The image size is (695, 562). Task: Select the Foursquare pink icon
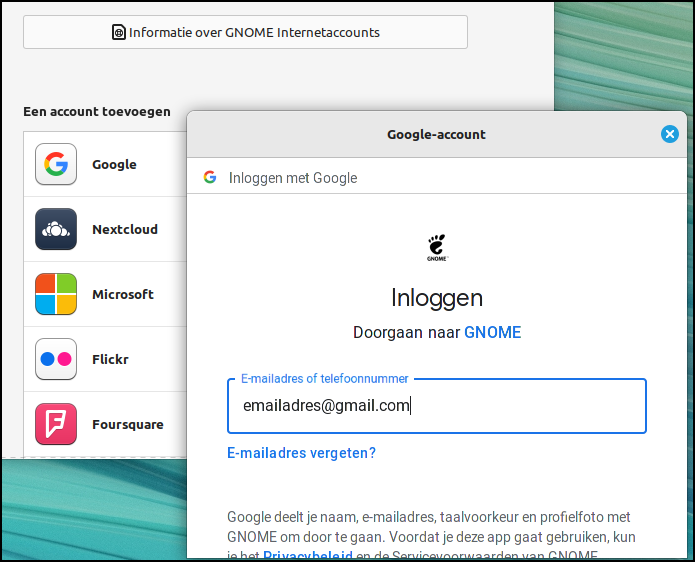coord(56,424)
